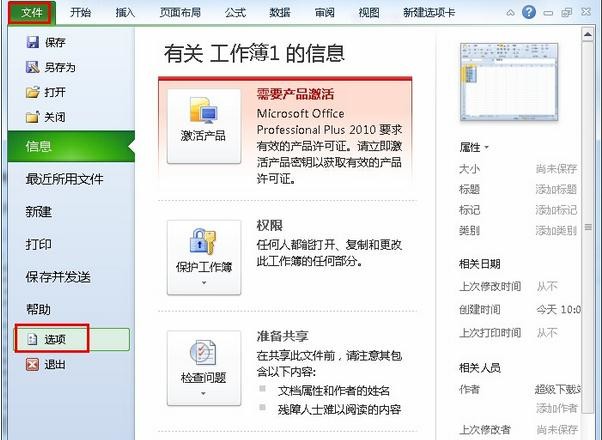Click the Exit icon to quit Excel
This screenshot has height=440, width=602.
32,364
